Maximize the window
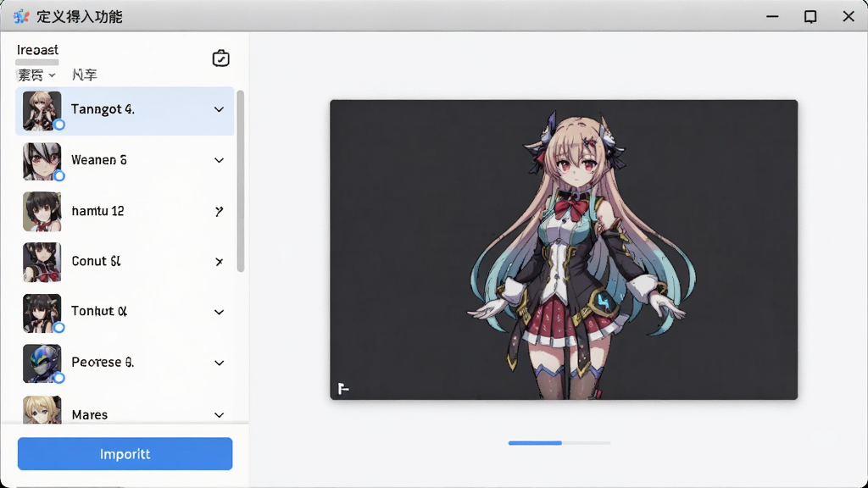The image size is (868, 488). click(810, 17)
